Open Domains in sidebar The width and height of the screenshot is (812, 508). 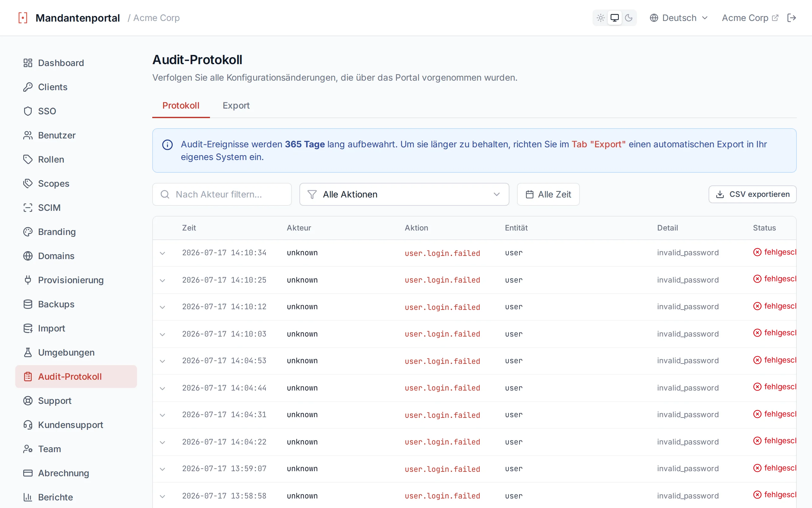pos(76,256)
